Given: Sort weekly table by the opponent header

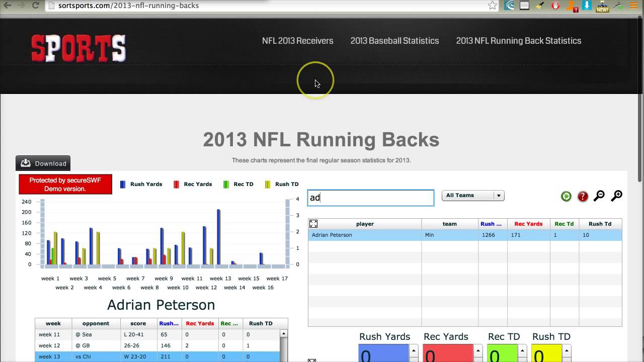Looking at the screenshot, I should 96,323.
